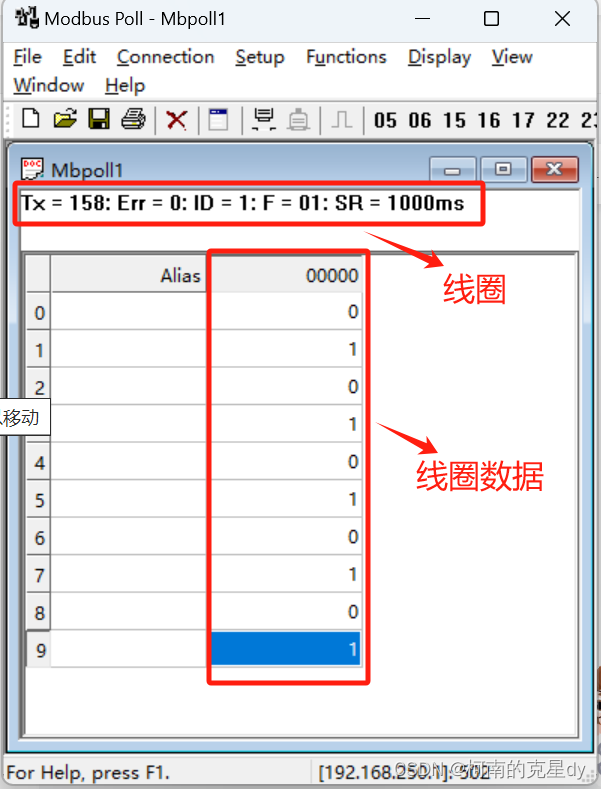Open the Functions menu
Image resolution: width=601 pixels, height=789 pixels.
346,57
